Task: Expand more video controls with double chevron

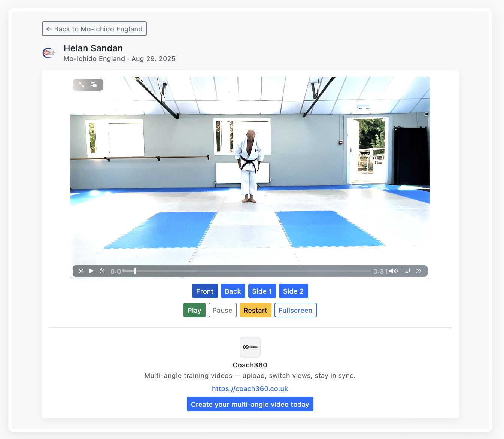Action: (419, 271)
